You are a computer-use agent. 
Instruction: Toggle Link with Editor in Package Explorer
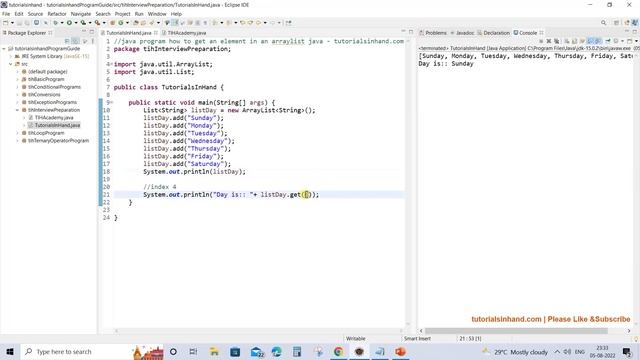pos(76,41)
